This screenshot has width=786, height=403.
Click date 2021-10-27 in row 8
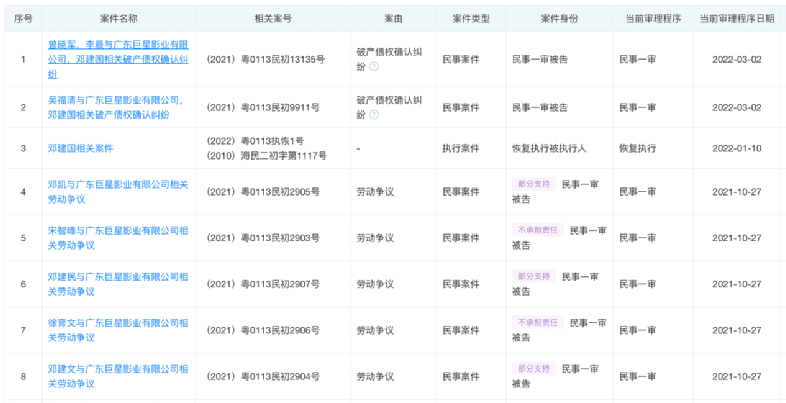[736, 376]
